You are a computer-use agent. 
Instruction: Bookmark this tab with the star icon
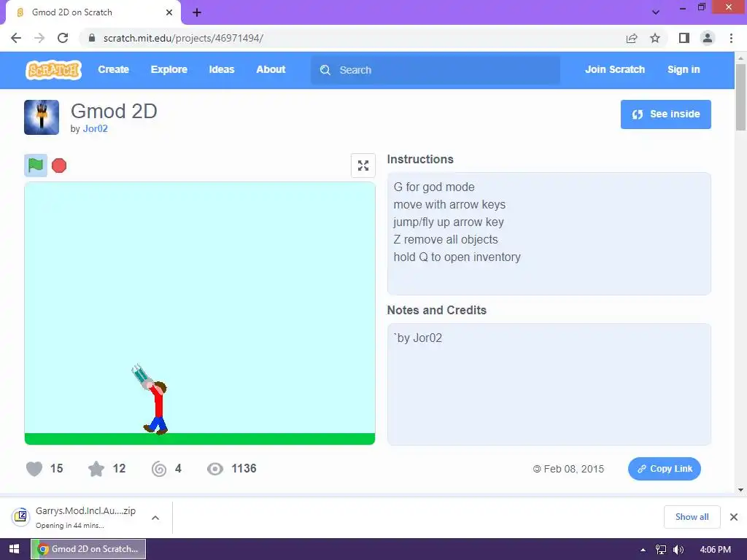click(655, 38)
